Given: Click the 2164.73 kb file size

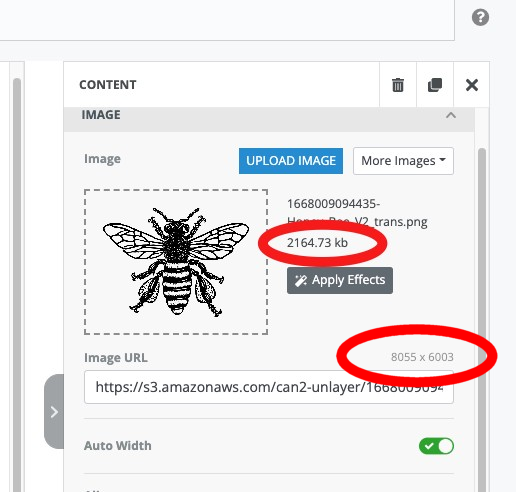Looking at the screenshot, I should pos(317,243).
